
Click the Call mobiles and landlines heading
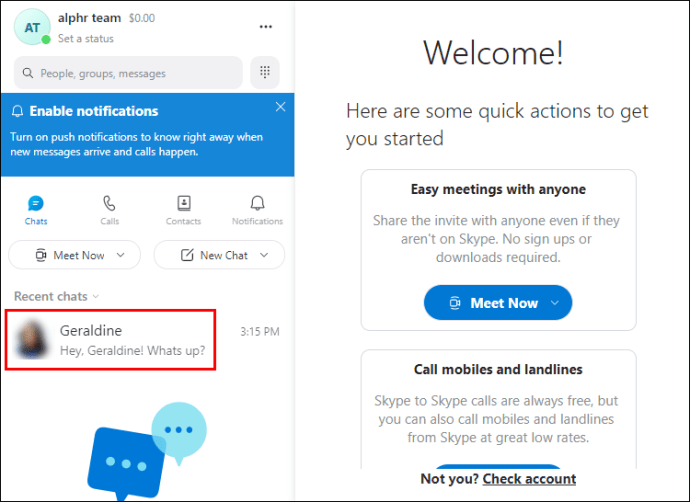pos(498,370)
